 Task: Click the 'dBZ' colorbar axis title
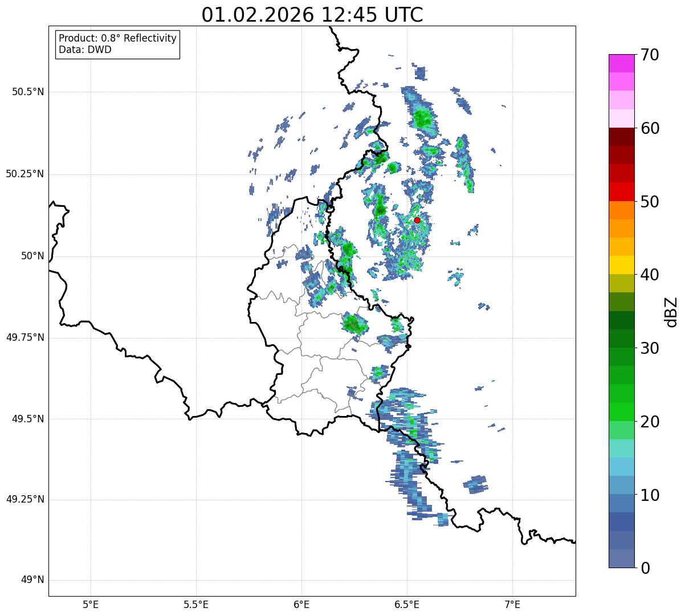tap(671, 311)
